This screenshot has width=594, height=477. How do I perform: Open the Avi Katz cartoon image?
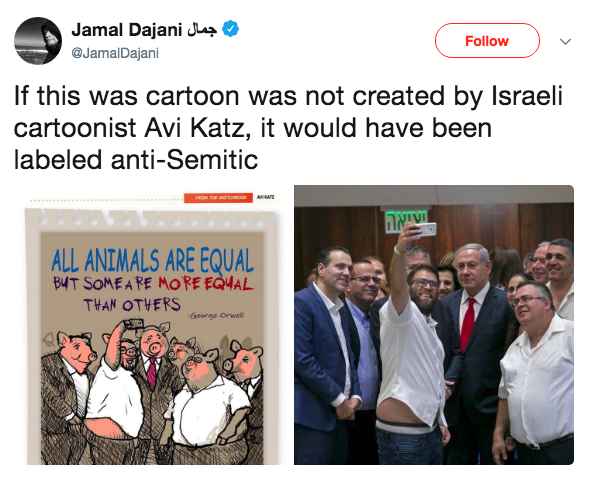[x=154, y=325]
